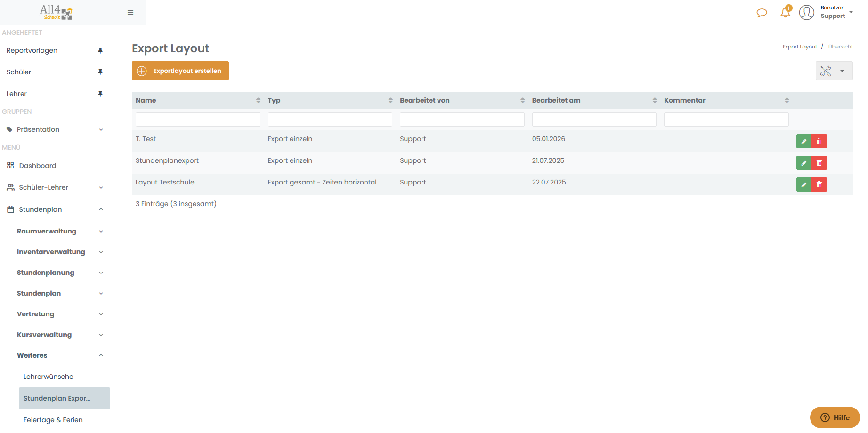Open Reportvorlagen in sidebar
This screenshot has height=433, width=868.
tap(32, 50)
